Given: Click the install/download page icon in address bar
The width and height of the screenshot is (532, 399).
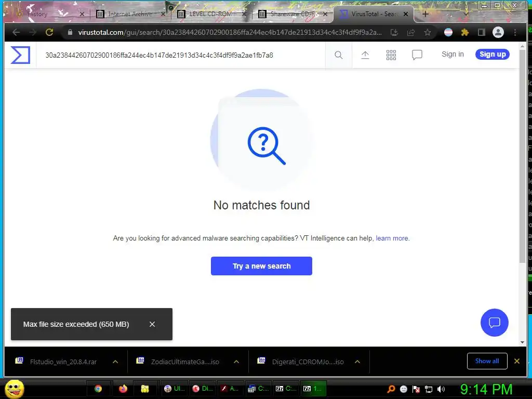Looking at the screenshot, I should point(394,32).
